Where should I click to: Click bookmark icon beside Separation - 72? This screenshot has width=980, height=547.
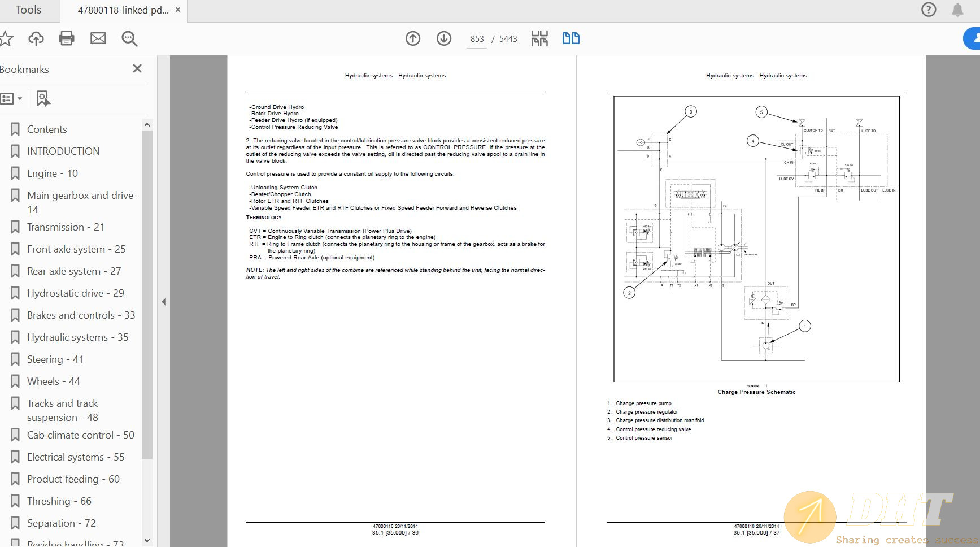15,523
